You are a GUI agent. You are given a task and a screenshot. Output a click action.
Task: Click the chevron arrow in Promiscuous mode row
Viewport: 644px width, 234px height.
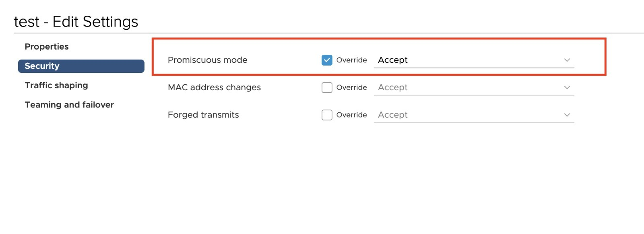coord(567,60)
